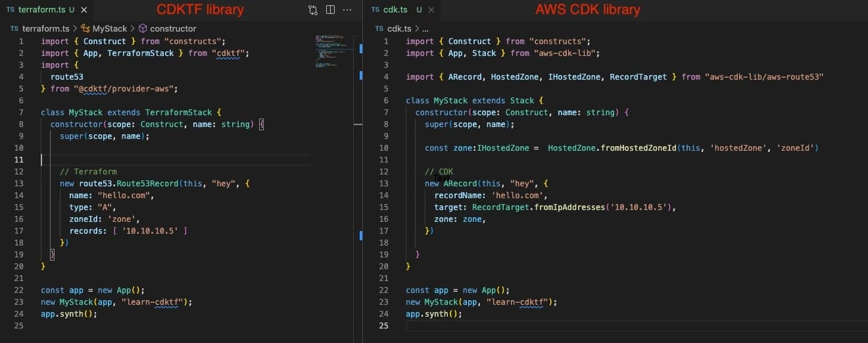Click the records array line in terraform.ts
The width and height of the screenshot is (868, 343).
[128, 230]
